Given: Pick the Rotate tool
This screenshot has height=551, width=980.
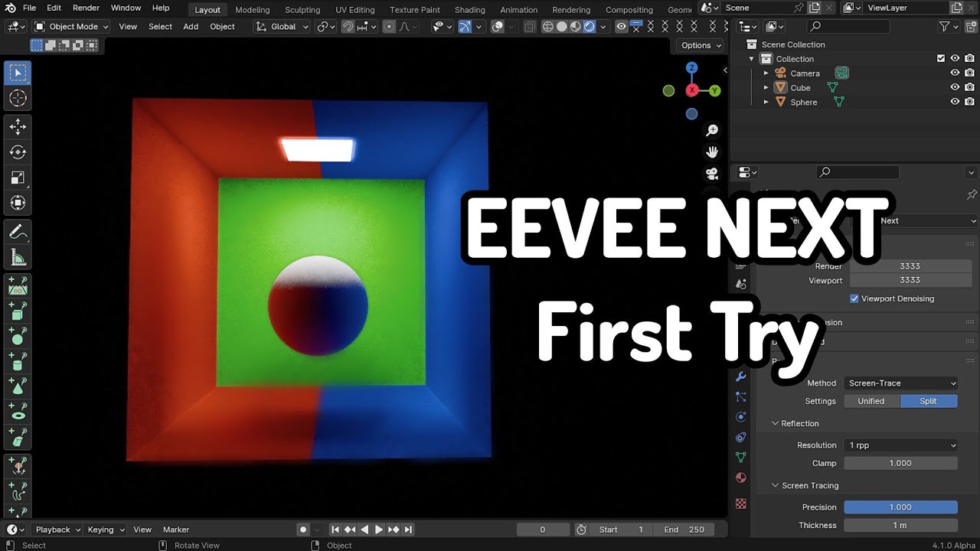Looking at the screenshot, I should pyautogui.click(x=18, y=152).
